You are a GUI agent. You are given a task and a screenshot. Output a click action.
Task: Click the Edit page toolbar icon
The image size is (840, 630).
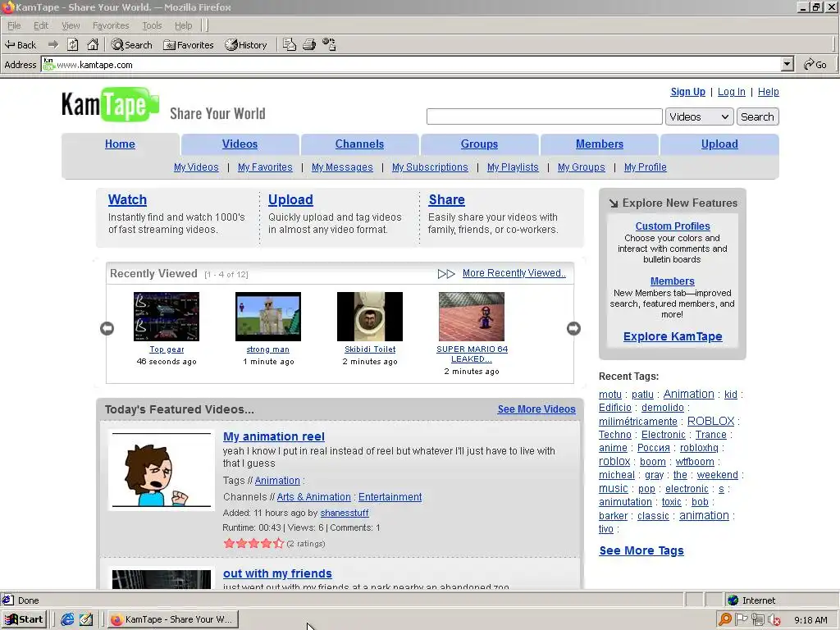pos(290,44)
